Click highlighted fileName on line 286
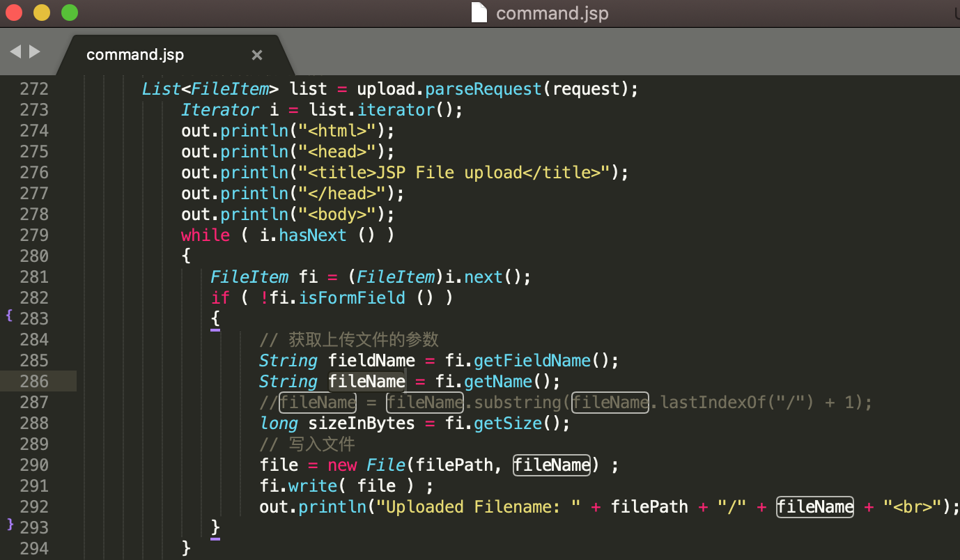The image size is (960, 560). 367,382
